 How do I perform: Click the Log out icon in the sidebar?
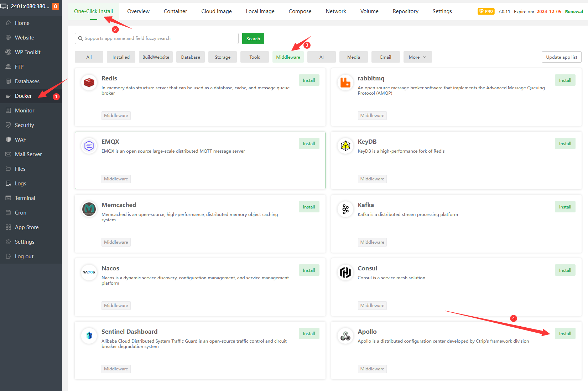pos(8,257)
